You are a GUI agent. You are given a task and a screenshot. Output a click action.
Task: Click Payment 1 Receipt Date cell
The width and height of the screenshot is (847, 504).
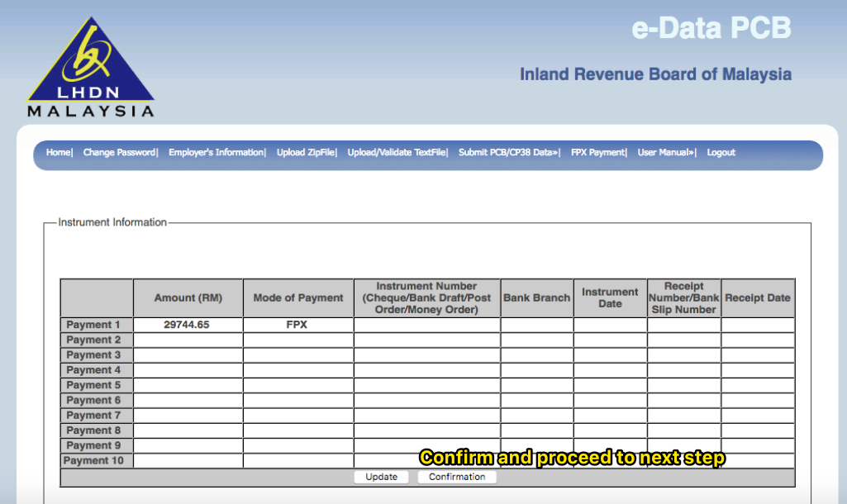[x=757, y=325]
